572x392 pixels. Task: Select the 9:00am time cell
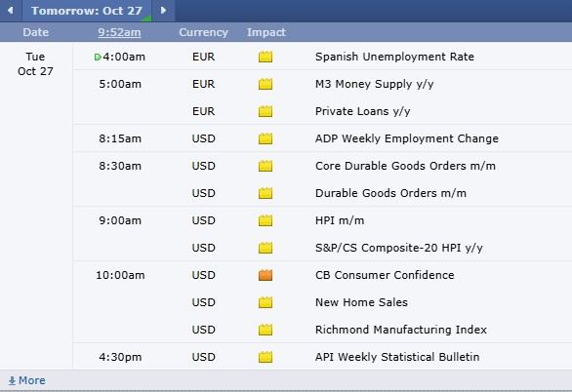coord(120,220)
